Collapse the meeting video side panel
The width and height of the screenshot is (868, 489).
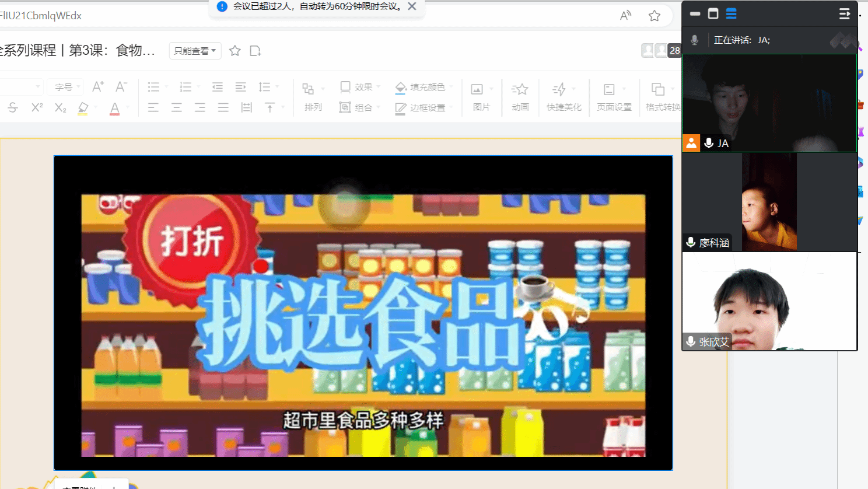pos(844,13)
